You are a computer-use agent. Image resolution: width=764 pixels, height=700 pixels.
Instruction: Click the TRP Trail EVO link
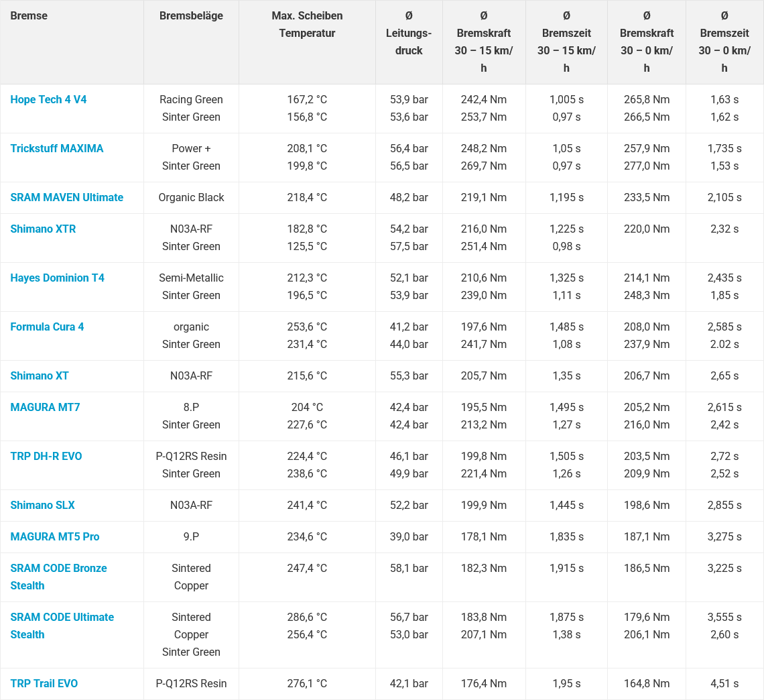[44, 683]
